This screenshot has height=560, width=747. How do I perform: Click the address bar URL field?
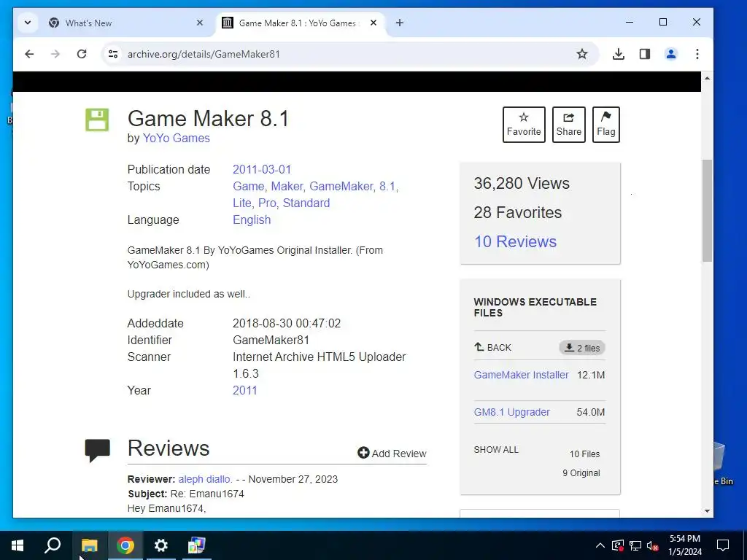click(348, 54)
